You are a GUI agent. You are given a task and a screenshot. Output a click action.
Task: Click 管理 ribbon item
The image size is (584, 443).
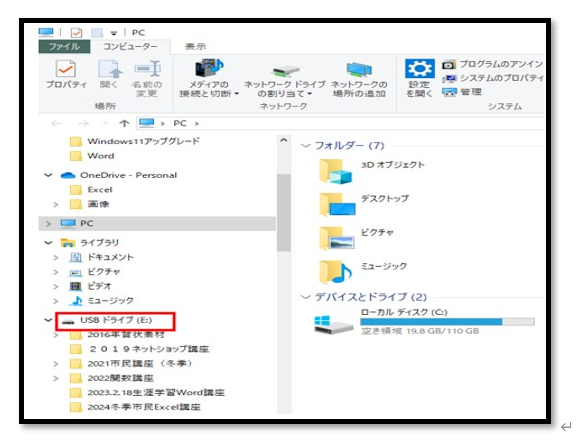[462, 92]
